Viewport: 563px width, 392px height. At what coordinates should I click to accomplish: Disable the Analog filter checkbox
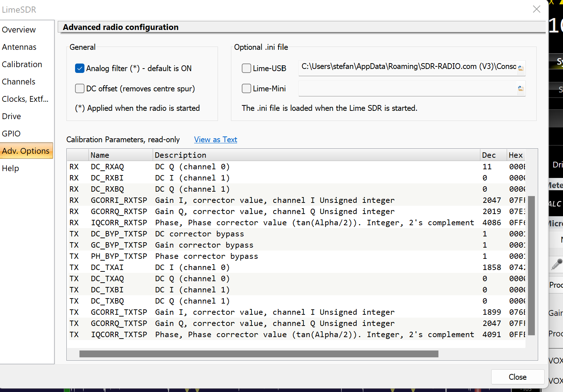point(80,68)
